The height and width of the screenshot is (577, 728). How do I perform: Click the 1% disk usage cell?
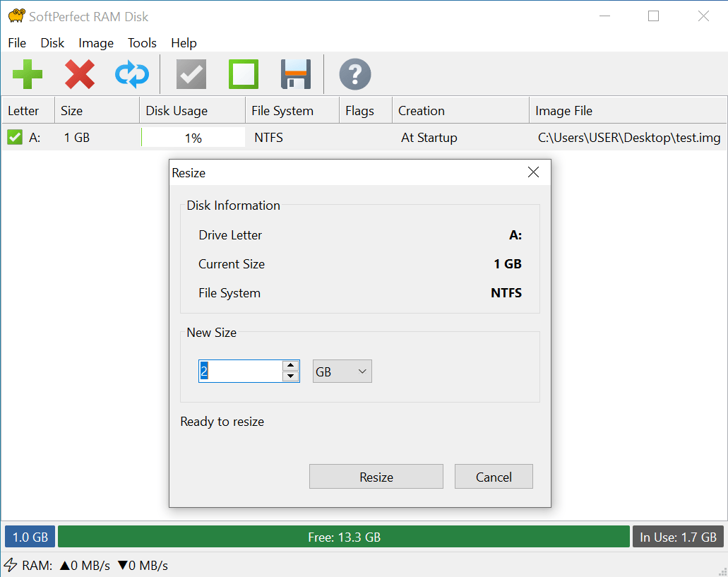pyautogui.click(x=193, y=138)
